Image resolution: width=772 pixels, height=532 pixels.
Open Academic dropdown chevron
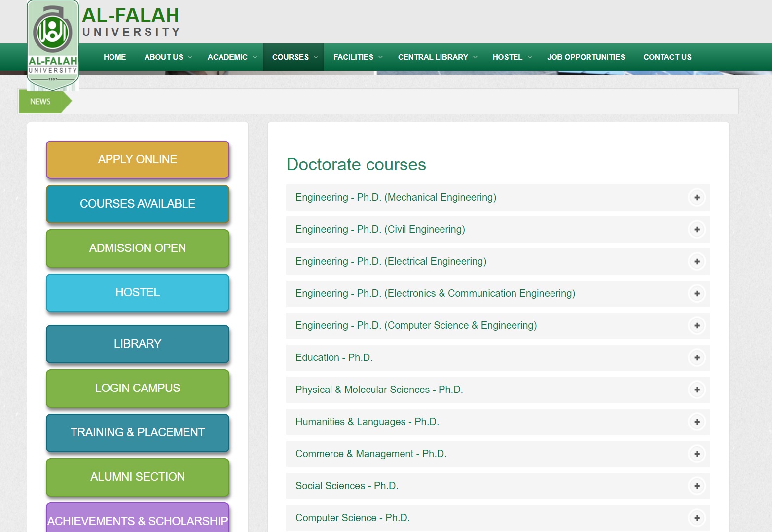[x=255, y=57]
